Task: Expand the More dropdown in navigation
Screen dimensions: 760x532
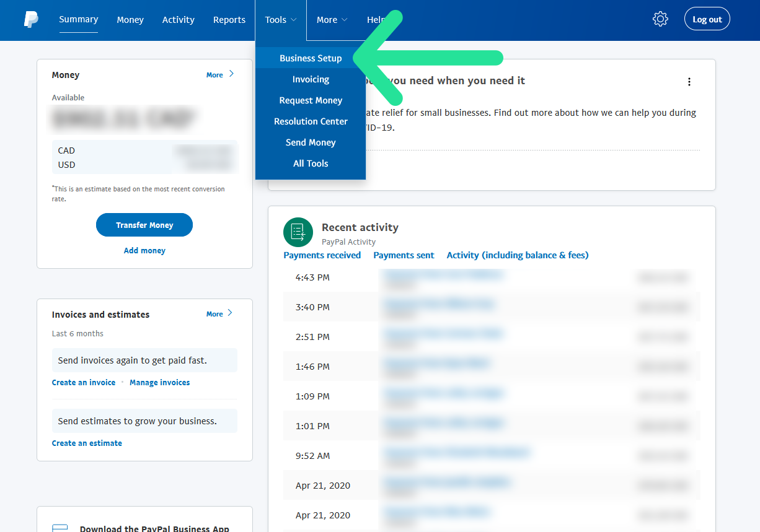Action: 332,20
